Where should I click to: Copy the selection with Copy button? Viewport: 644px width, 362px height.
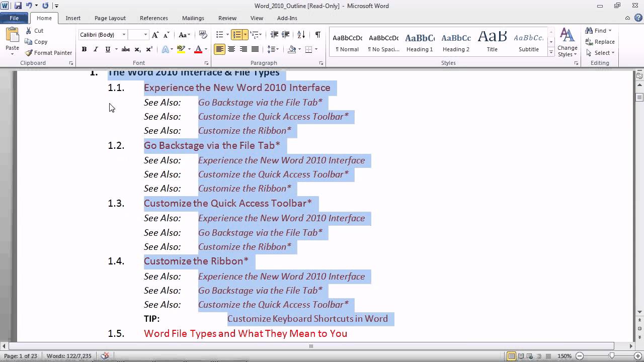36,42
